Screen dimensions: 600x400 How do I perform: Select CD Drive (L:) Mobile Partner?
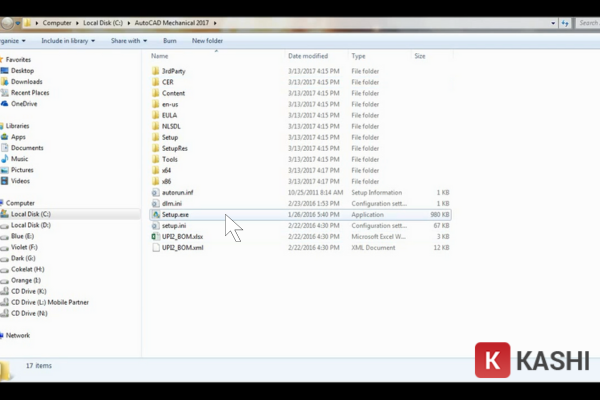tap(50, 302)
